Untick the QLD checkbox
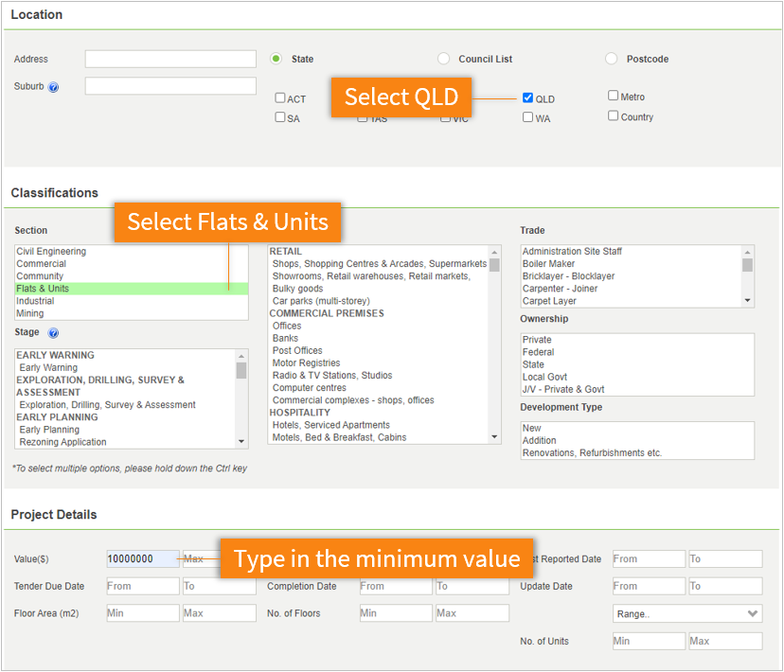Screen dimensions: 784x672 point(528,97)
